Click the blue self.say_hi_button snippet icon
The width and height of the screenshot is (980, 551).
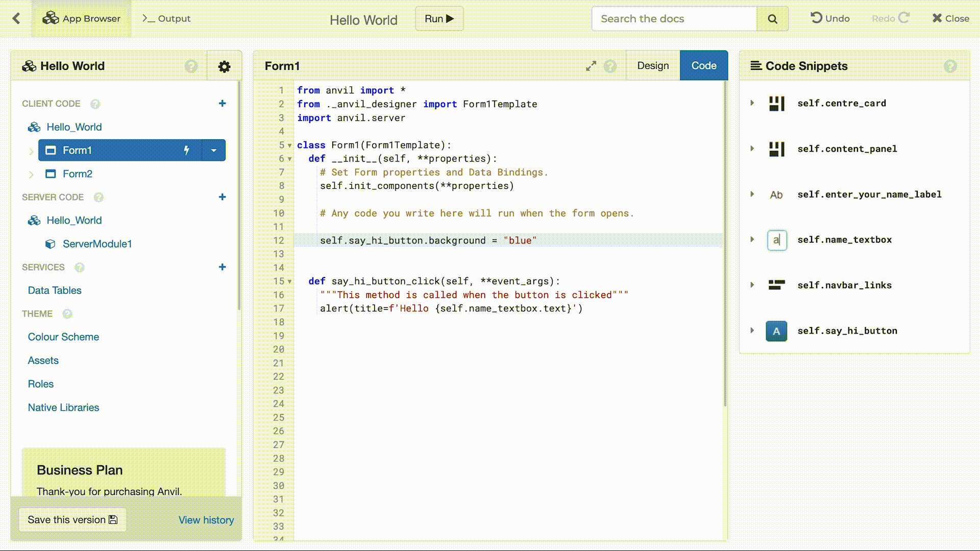point(776,331)
